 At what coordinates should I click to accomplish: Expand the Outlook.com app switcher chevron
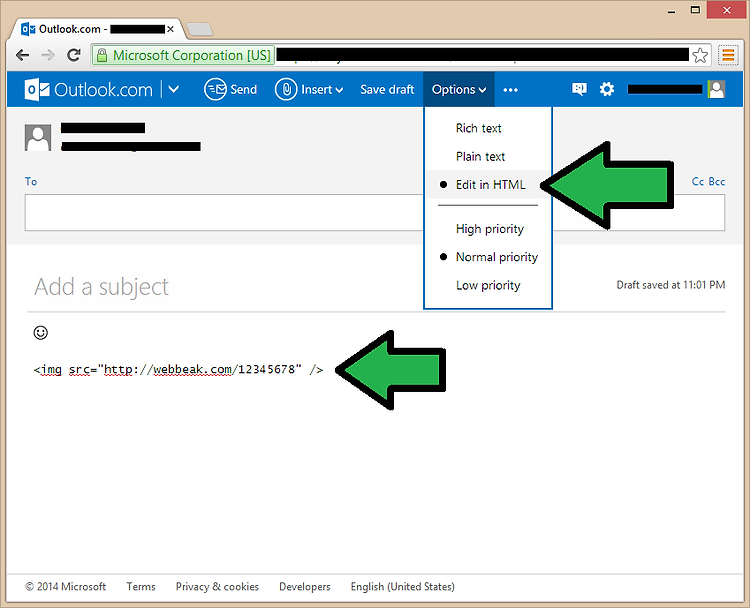174,89
